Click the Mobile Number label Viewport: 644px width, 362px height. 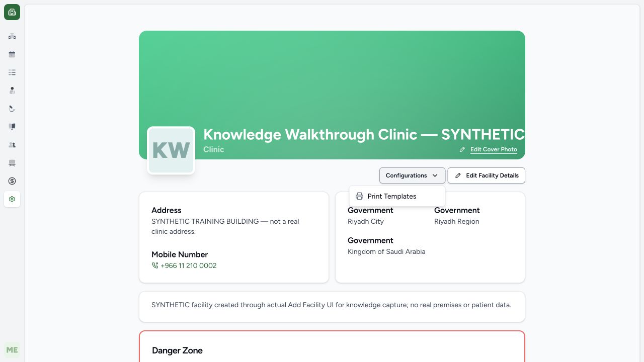coord(180,254)
